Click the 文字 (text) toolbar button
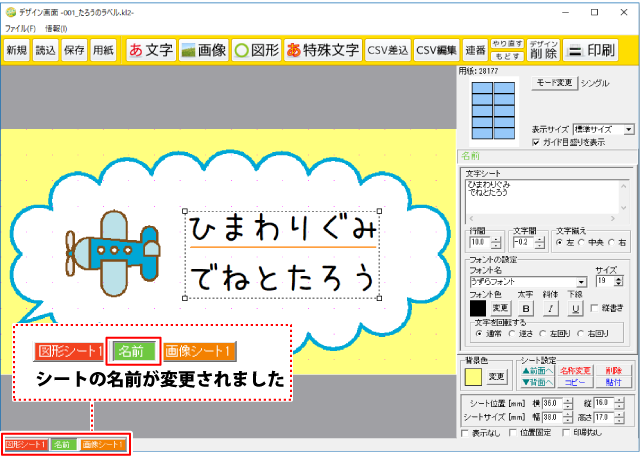The height and width of the screenshot is (458, 640). (151, 49)
